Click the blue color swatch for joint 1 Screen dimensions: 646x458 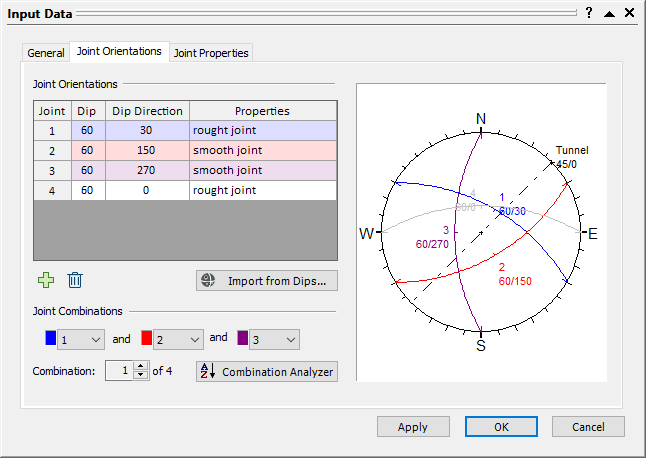coord(51,338)
